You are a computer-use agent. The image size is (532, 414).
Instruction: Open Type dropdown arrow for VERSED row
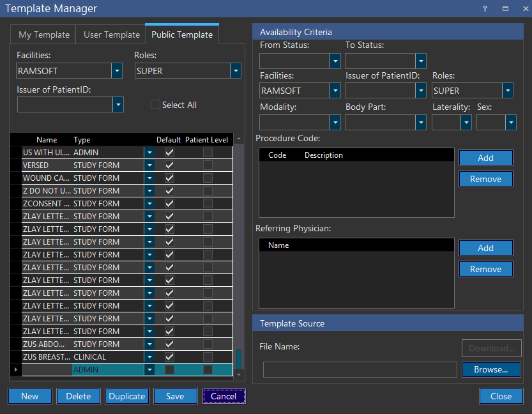149,165
